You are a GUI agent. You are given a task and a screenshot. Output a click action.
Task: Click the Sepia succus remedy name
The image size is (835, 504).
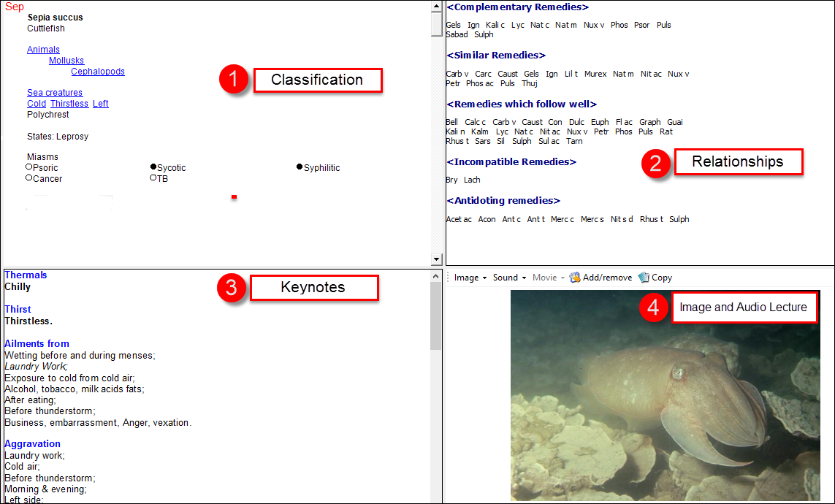point(56,18)
